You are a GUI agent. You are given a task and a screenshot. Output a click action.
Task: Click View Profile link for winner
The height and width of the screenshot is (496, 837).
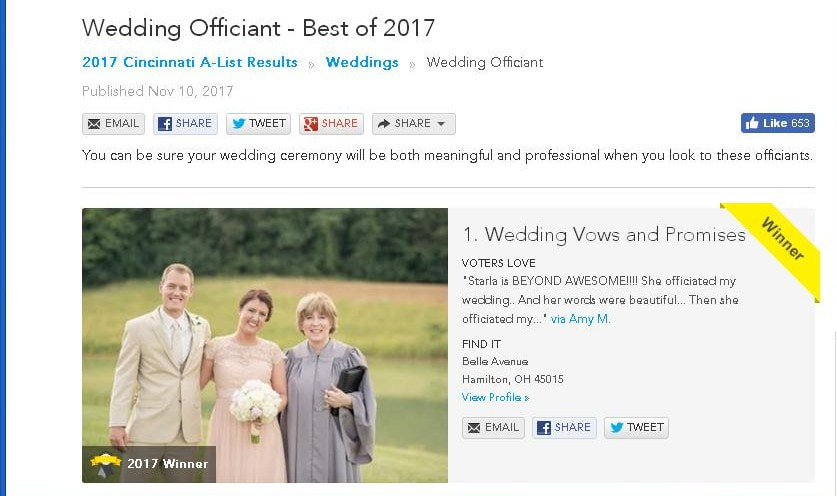pyautogui.click(x=495, y=397)
